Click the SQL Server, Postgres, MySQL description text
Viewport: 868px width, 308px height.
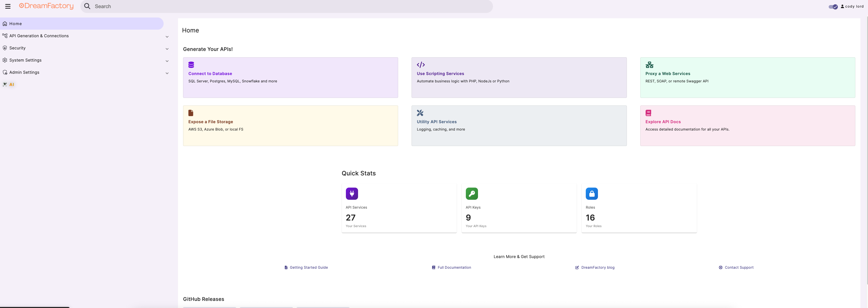233,81
